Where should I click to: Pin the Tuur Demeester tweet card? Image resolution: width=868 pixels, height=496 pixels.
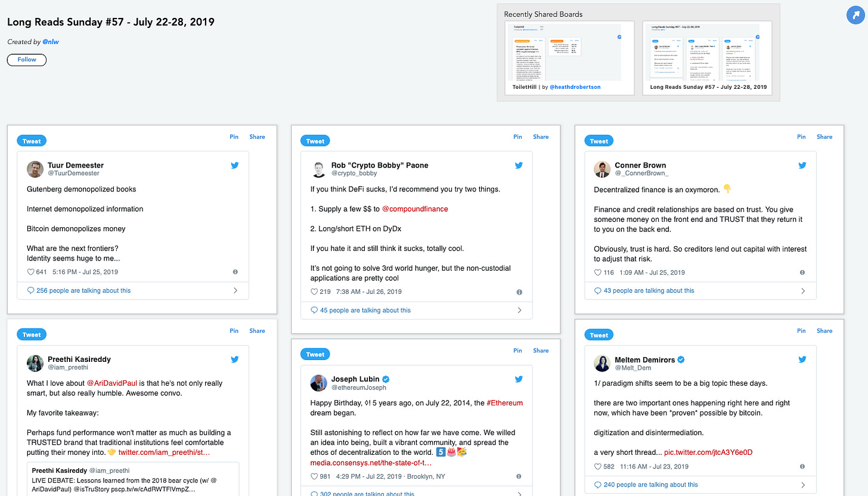[234, 137]
